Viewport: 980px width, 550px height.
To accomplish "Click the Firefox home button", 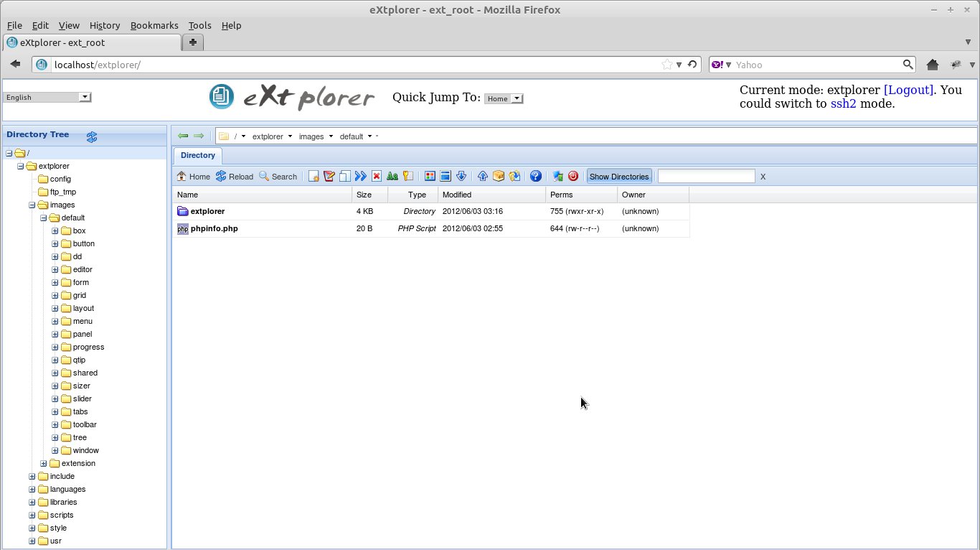I will tap(933, 65).
